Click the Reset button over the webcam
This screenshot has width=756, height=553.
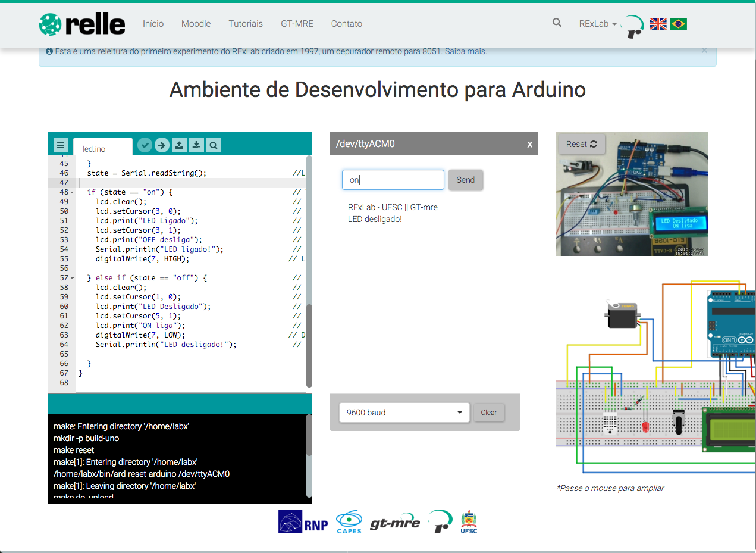click(x=582, y=144)
